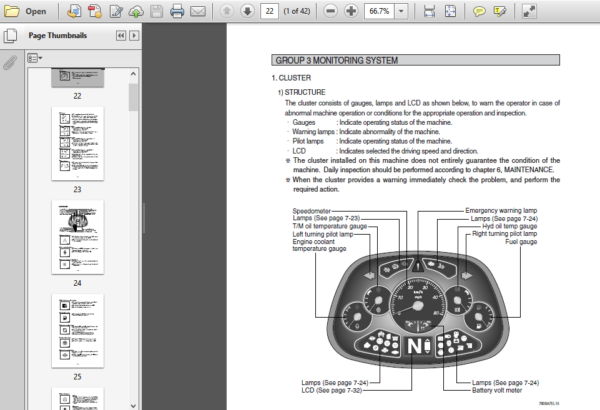Click the page count text '(1 of 42)'
This screenshot has height=410, width=600.
297,11
